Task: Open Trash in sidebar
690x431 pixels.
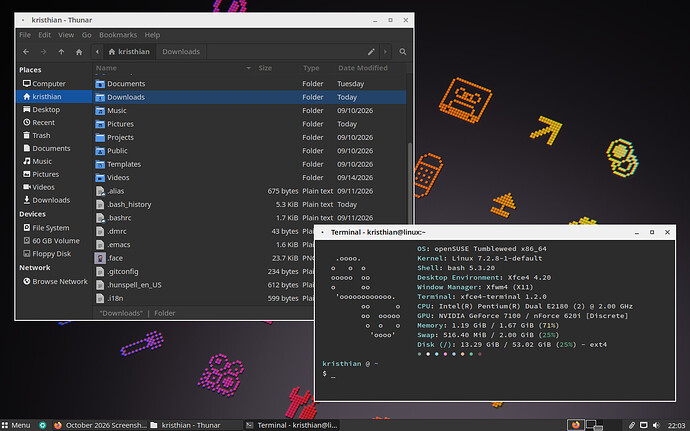Action: (x=54, y=136)
